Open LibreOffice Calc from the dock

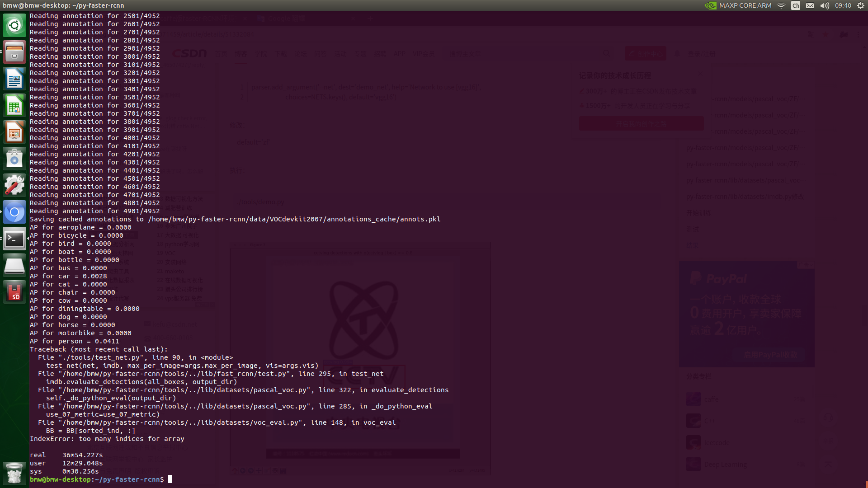tap(14, 105)
